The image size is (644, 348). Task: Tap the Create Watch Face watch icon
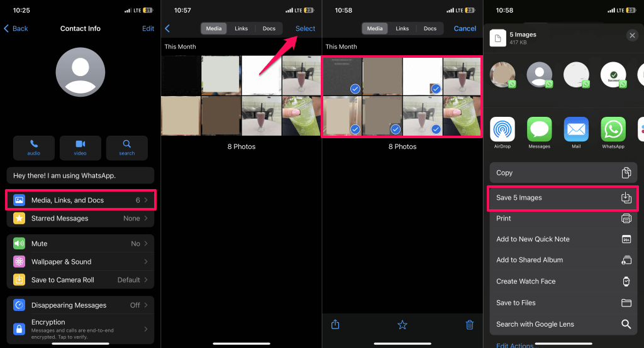point(626,281)
